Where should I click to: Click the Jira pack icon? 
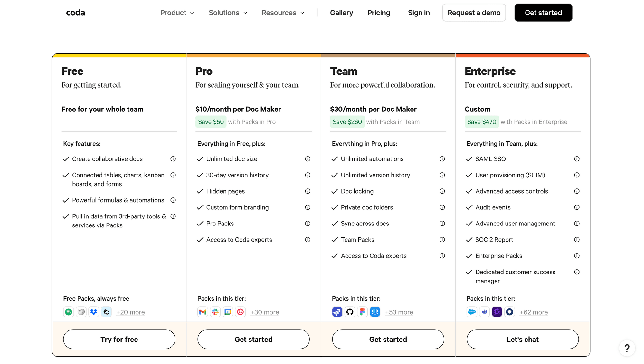337,312
